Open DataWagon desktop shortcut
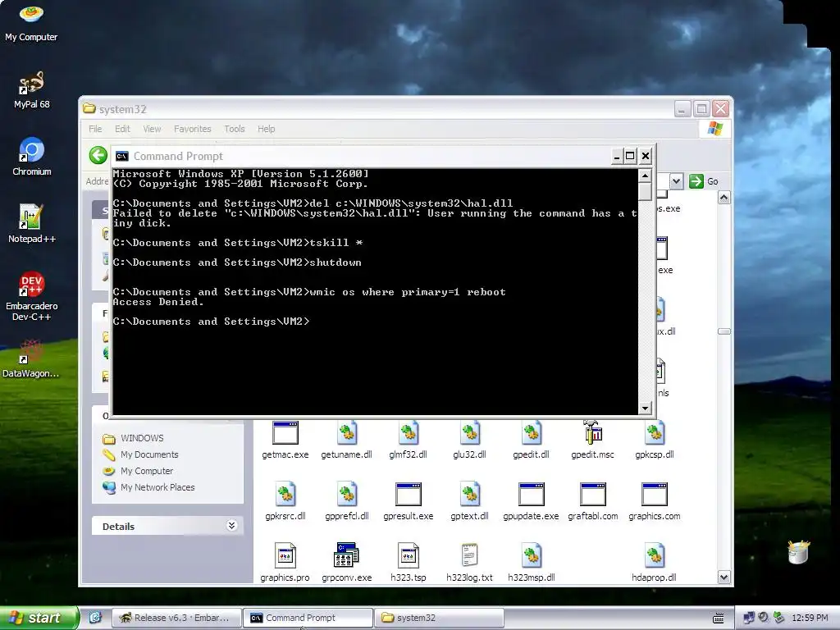 (31, 358)
